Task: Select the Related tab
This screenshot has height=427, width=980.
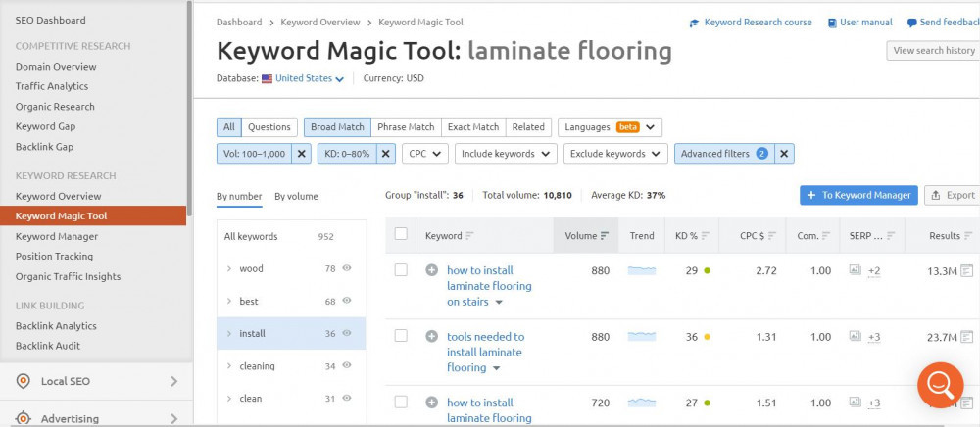Action: (x=529, y=127)
